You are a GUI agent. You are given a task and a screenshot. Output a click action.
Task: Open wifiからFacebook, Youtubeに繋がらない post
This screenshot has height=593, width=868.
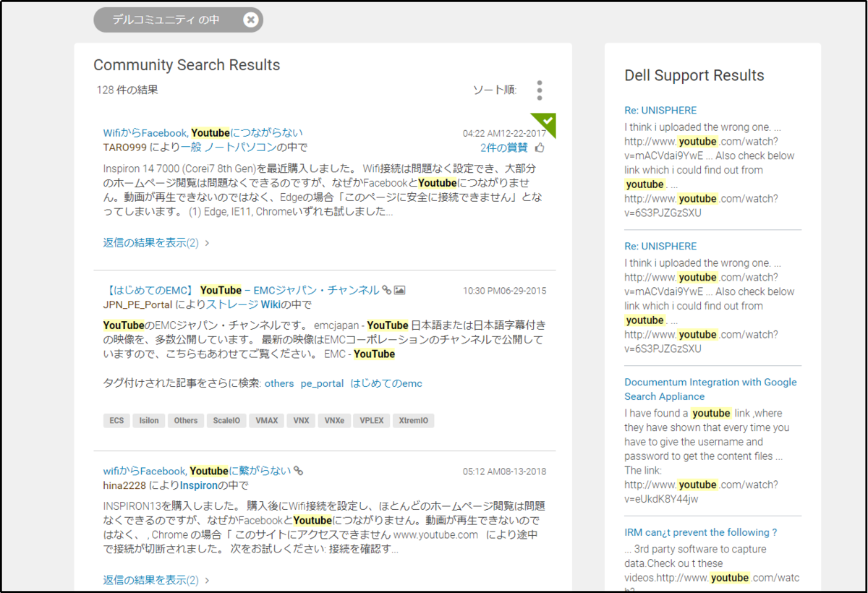point(197,471)
